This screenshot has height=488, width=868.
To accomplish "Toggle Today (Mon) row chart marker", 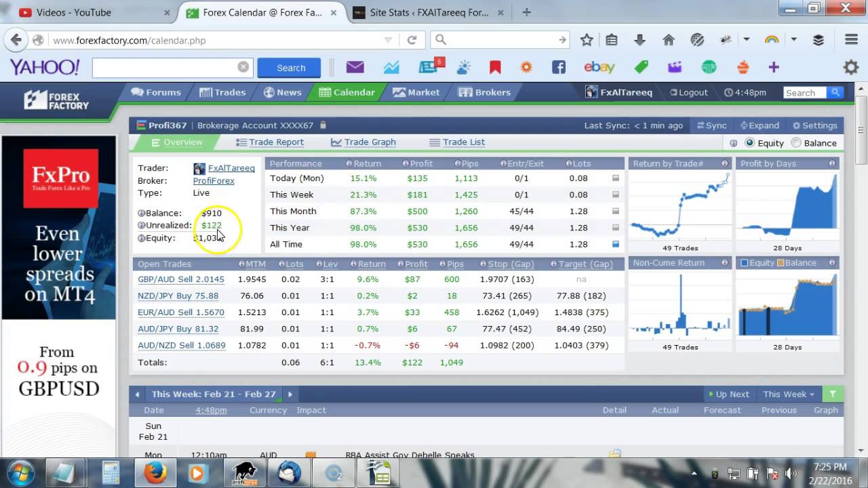I will click(616, 178).
